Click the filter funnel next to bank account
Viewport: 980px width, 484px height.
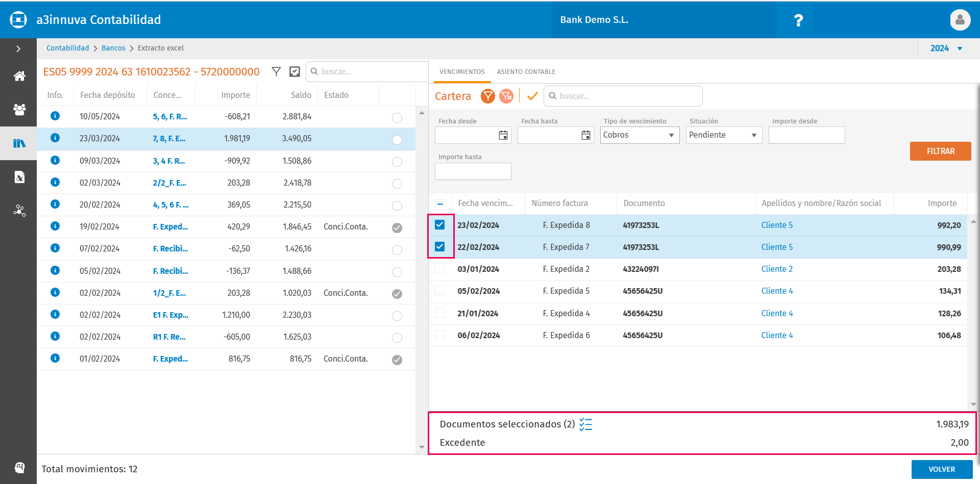tap(276, 71)
